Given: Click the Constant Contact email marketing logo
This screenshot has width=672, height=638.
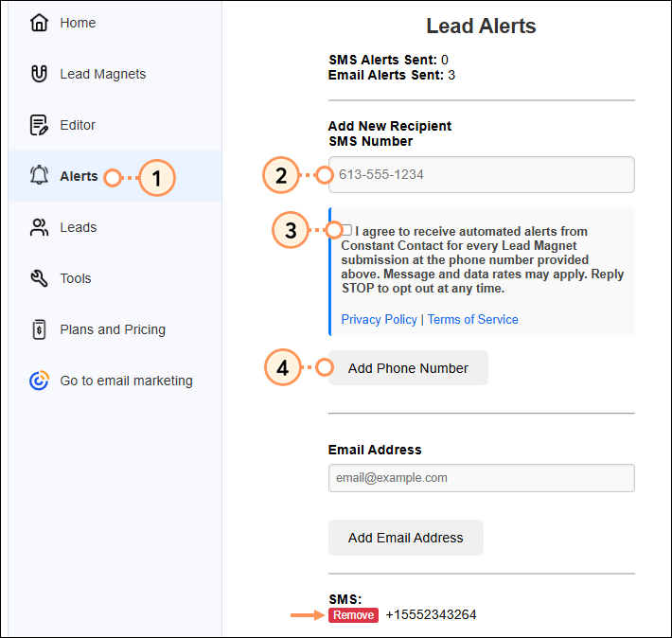Looking at the screenshot, I should pos(39,381).
